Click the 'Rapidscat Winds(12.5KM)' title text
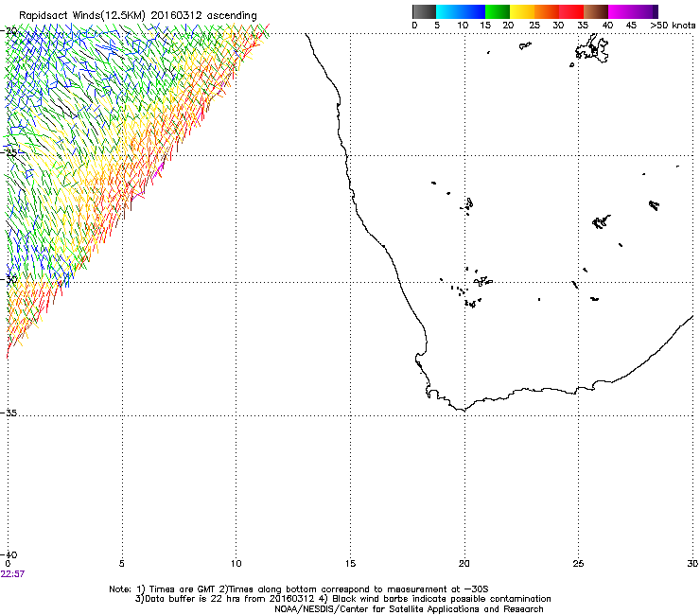This screenshot has height=615, width=700. point(82,16)
